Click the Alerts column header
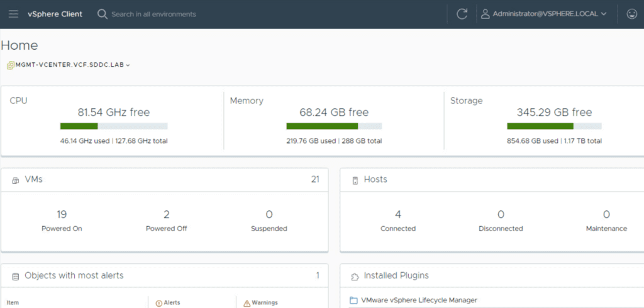 [172, 303]
